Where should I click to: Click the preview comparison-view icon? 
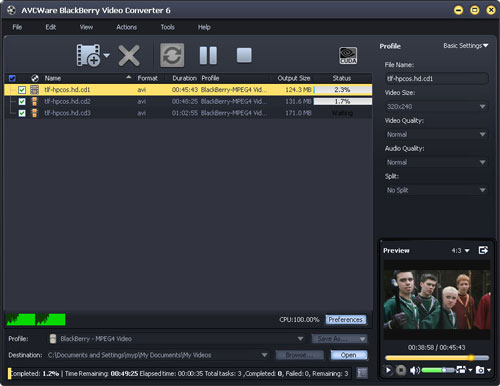pos(461,370)
